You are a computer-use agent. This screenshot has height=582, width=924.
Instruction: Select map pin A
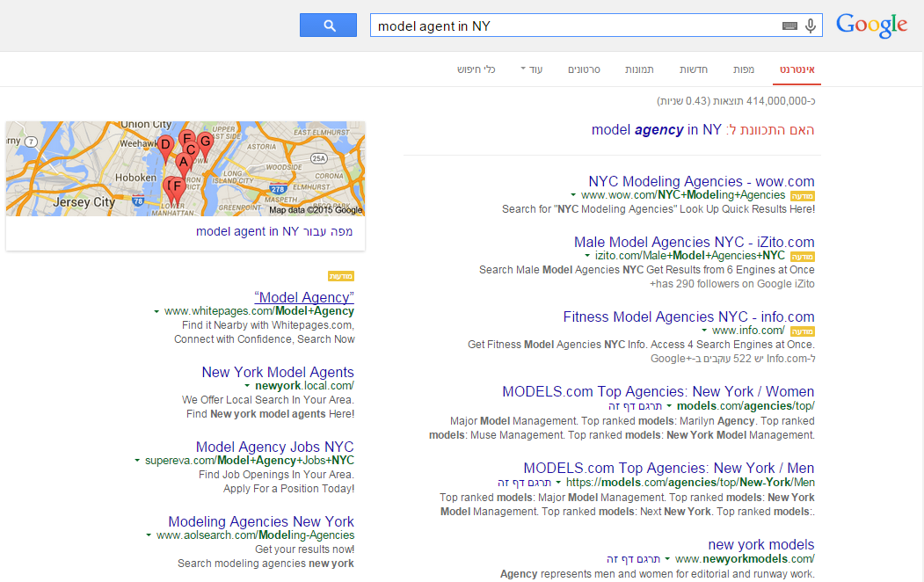(x=183, y=163)
